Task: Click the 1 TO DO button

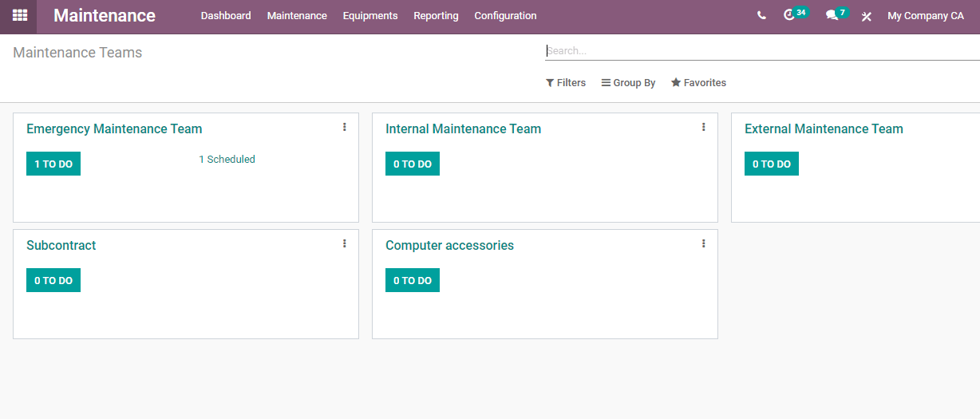Action: 53,164
